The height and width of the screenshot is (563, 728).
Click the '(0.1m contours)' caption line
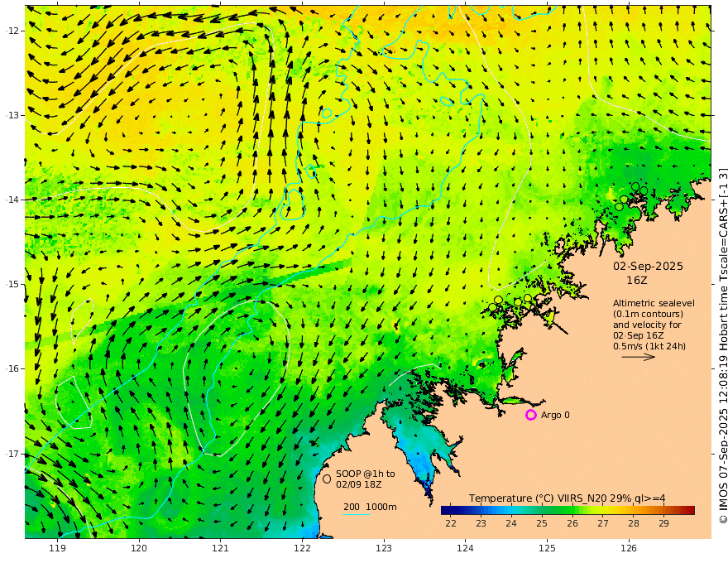click(648, 314)
